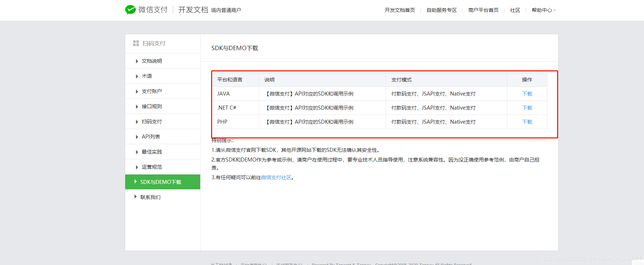Image resolution: width=644 pixels, height=265 pixels.
Task: Open the 文档说明 sidebar section
Action: tap(163, 61)
